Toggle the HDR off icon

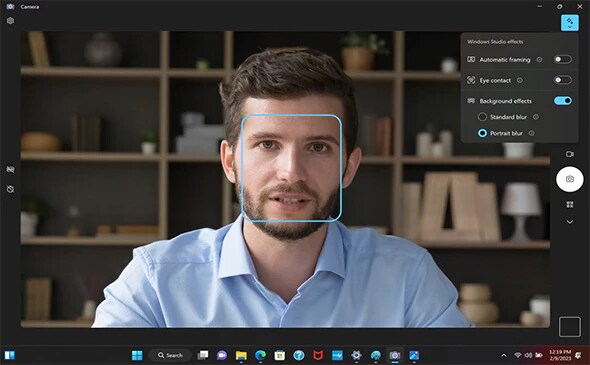point(11,170)
